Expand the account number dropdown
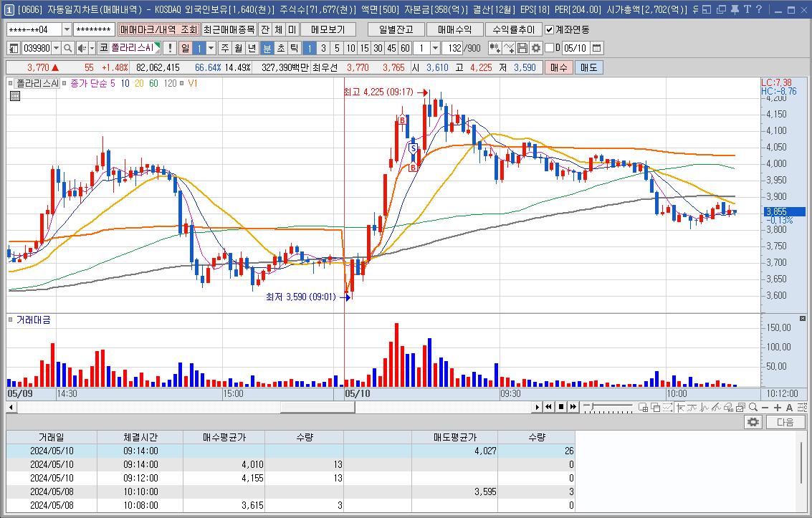This screenshot has height=518, width=812. (x=67, y=29)
